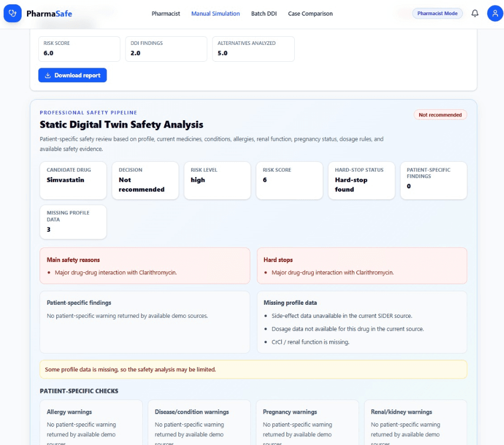Click Clarithromycin interaction under Main safety reasons
Viewport: 504px width, 445px height.
tap(116, 272)
